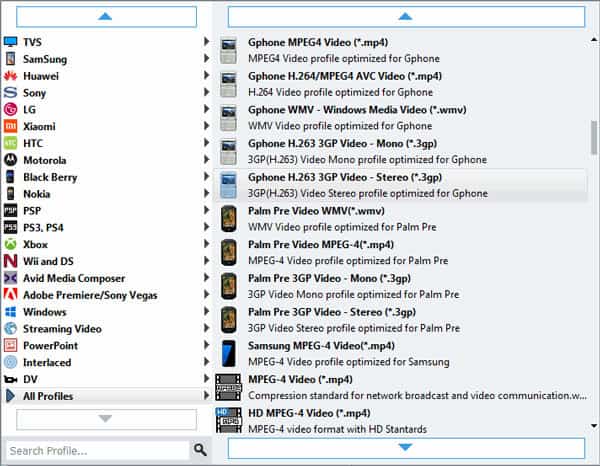Viewport: 600px width, 466px height.
Task: Click the HD MPEG-4 Video film icon
Action: pyautogui.click(x=228, y=420)
